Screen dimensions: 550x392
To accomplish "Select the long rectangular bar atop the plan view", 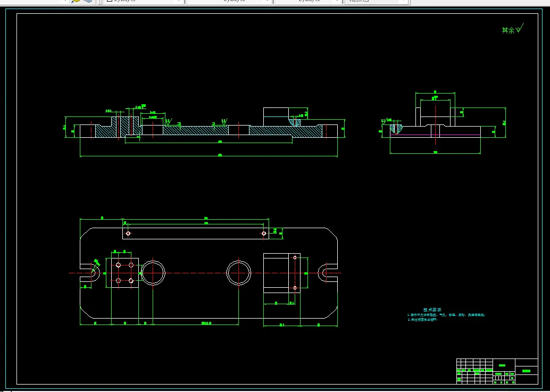I will 196,233.
